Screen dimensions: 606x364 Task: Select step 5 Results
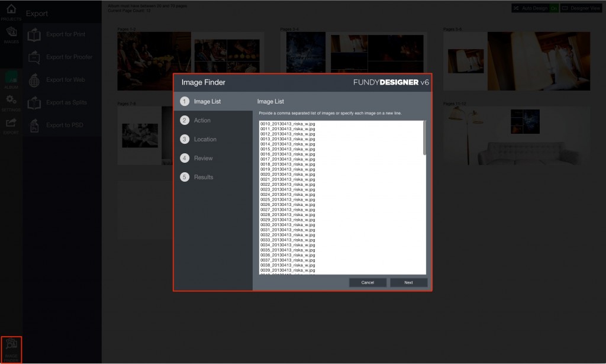click(x=213, y=177)
